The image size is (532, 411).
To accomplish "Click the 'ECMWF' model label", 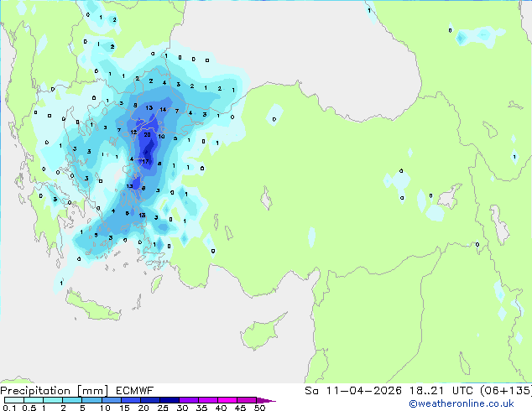I will (x=135, y=391).
